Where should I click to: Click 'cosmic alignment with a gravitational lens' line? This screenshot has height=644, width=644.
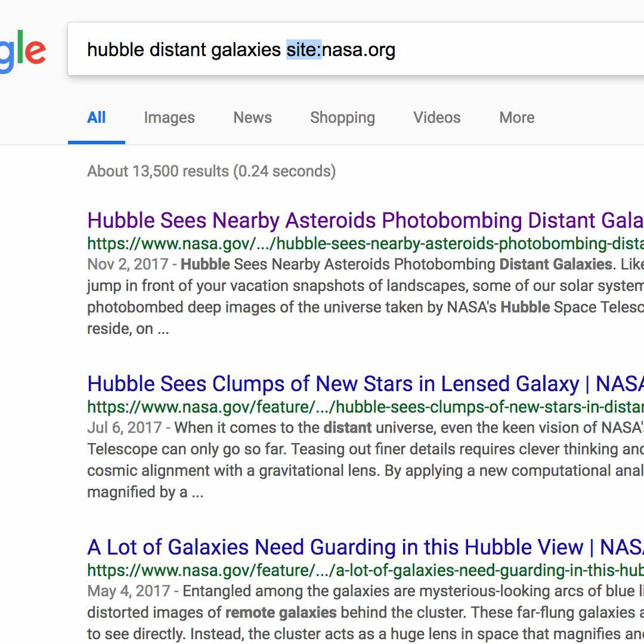click(x=366, y=470)
